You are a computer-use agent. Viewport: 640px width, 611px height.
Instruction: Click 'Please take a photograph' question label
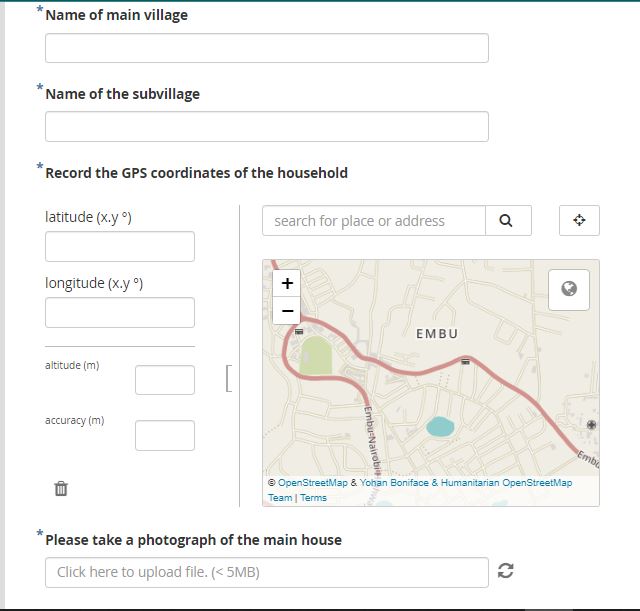click(193, 540)
